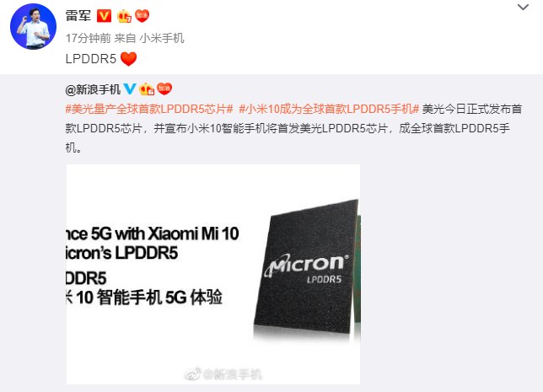Click the 加油 heart badge beside 雷军
The image size is (543, 392).
point(142,16)
